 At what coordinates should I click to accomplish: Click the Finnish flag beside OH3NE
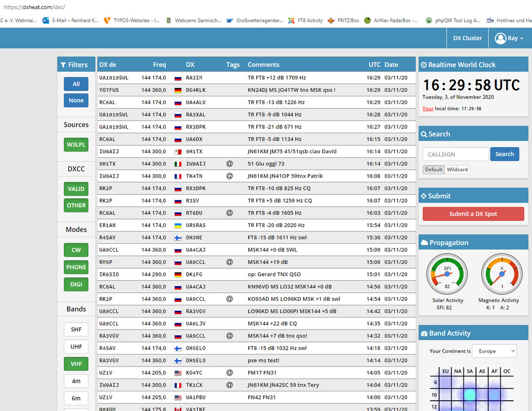(178, 238)
